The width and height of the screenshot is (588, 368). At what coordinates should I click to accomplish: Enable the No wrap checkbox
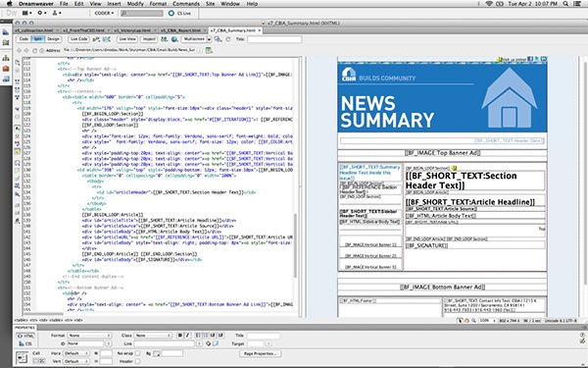coord(137,353)
